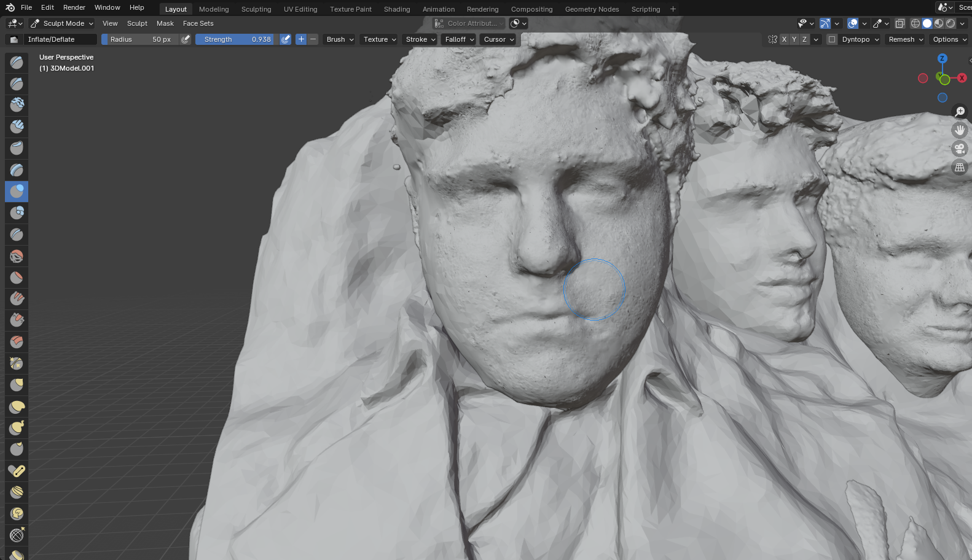Toggle radius pressure sensitivity

[x=186, y=39]
